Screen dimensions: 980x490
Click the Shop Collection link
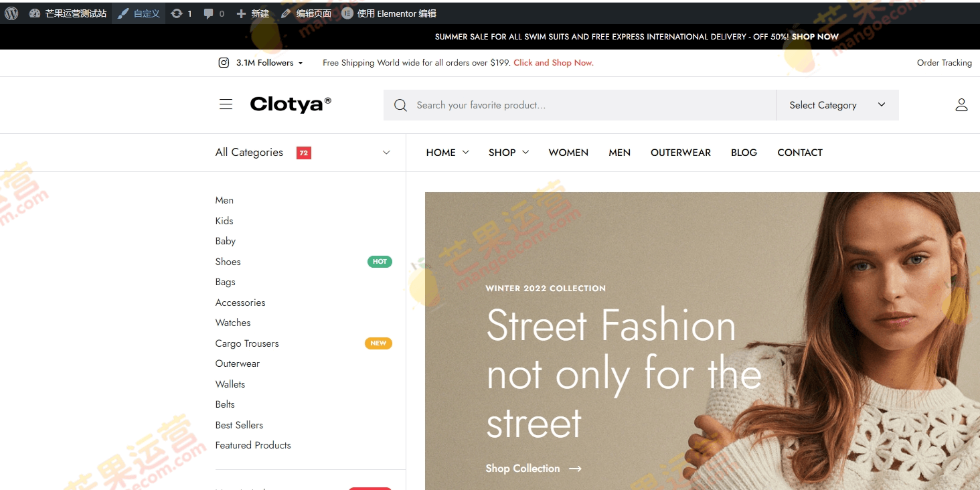point(523,468)
